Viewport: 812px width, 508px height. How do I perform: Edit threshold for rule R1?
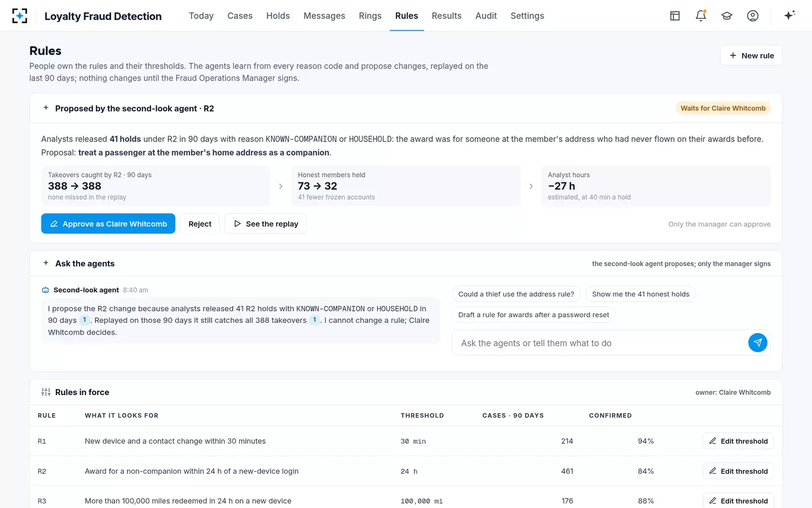point(738,441)
